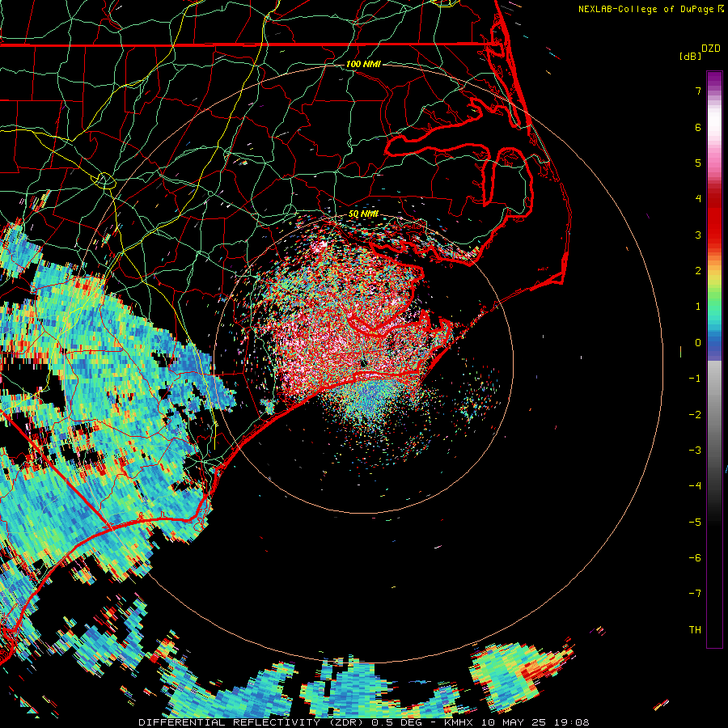Select the 5 value on the dB scale
This screenshot has width=728, height=728.
[x=698, y=163]
